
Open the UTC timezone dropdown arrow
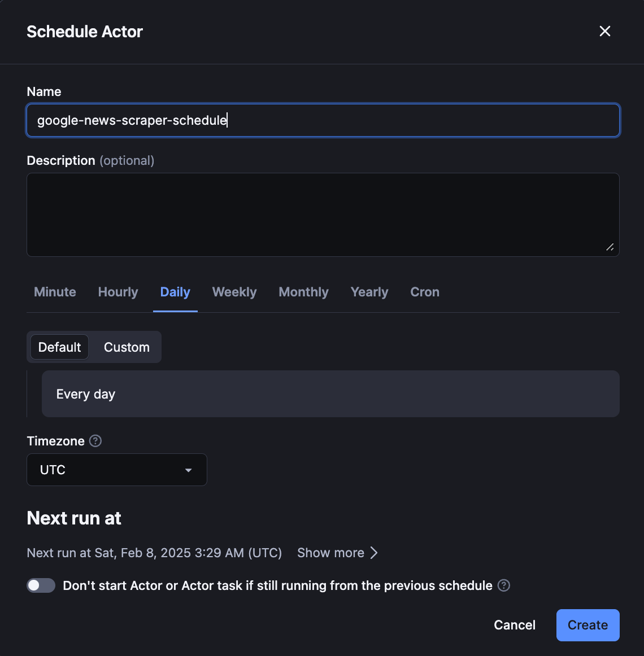[188, 470]
